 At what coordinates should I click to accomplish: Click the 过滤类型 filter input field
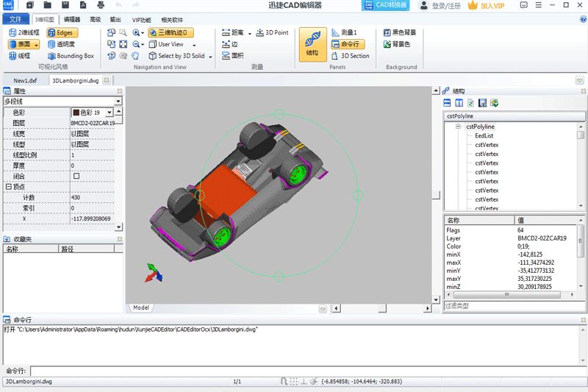click(514, 306)
